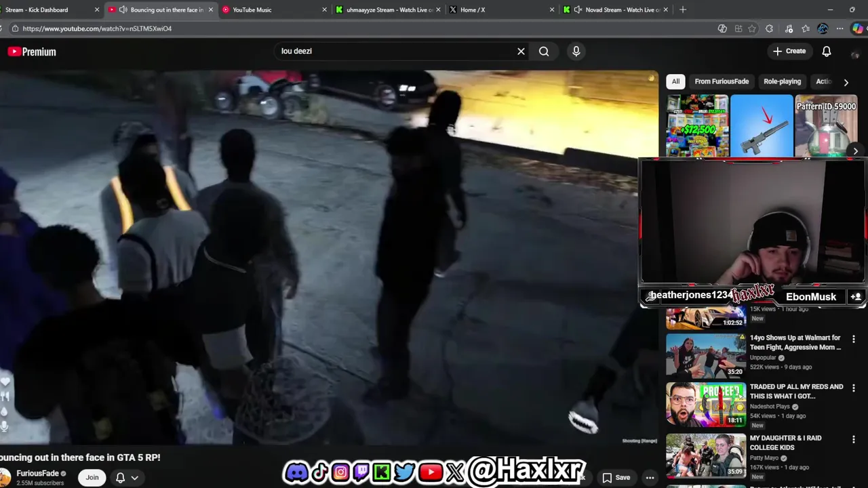Screen dimensions: 868x488
Task: Click the '2.55M subscribers' text
Action: click(40, 483)
